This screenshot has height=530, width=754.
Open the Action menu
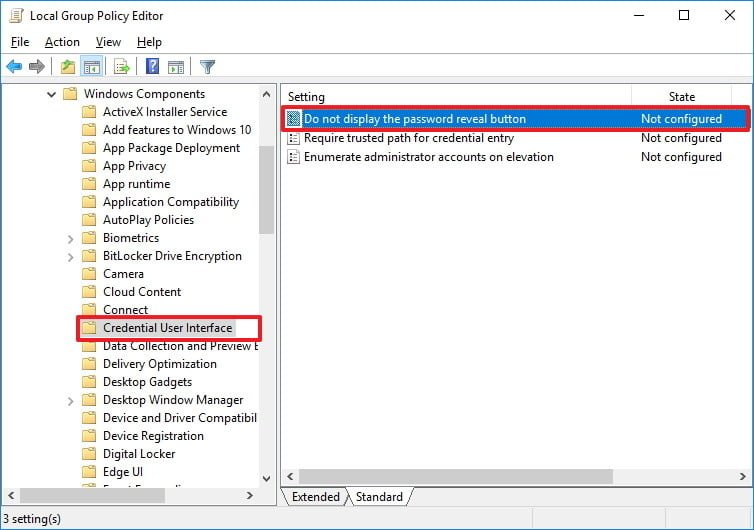[x=62, y=42]
